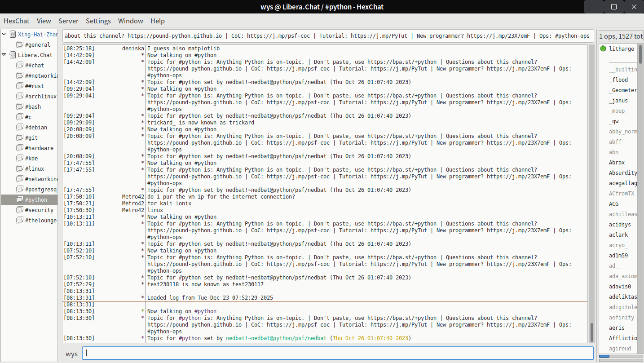Focus the message input box
Screen dimensions: 644x363
[x=337, y=353]
